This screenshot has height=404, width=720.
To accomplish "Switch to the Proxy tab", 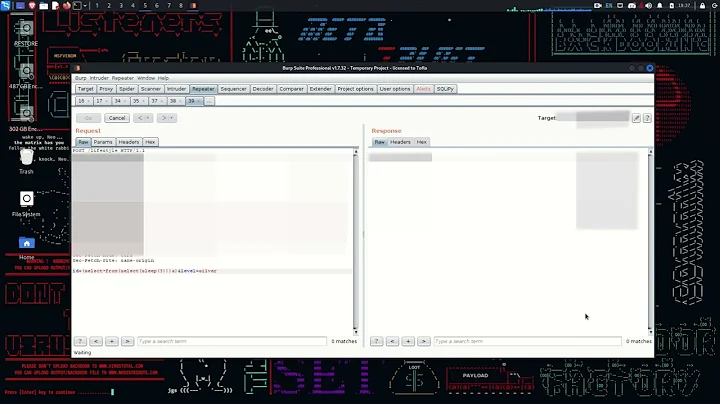I will tap(106, 89).
